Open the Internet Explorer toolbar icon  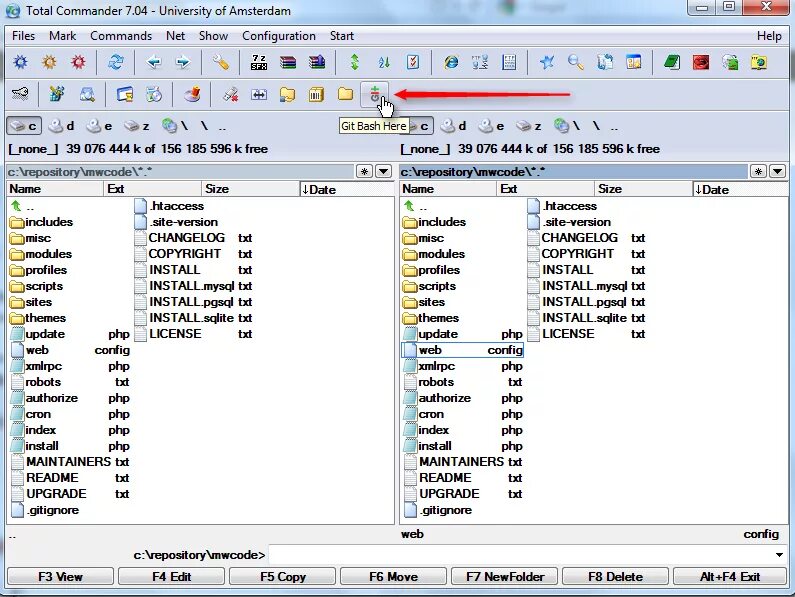coord(451,62)
